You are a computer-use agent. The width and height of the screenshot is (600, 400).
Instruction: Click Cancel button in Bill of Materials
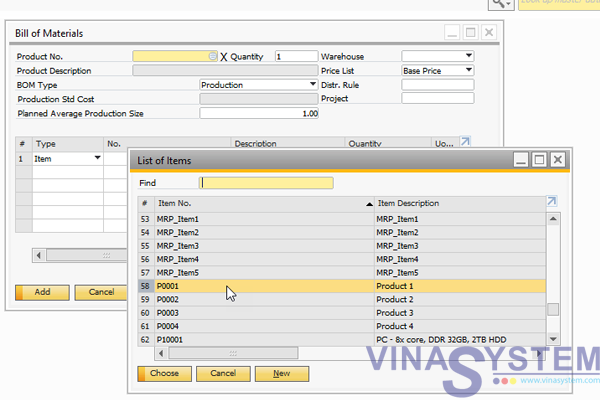click(101, 292)
